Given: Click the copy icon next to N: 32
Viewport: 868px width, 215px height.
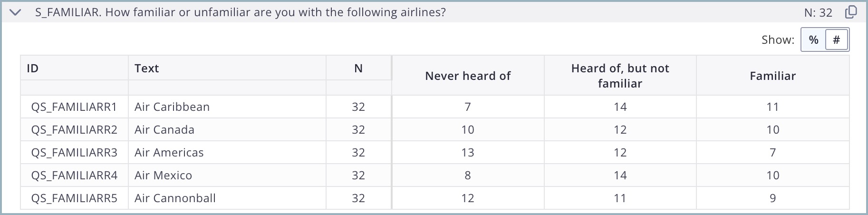Looking at the screenshot, I should pos(851,12).
